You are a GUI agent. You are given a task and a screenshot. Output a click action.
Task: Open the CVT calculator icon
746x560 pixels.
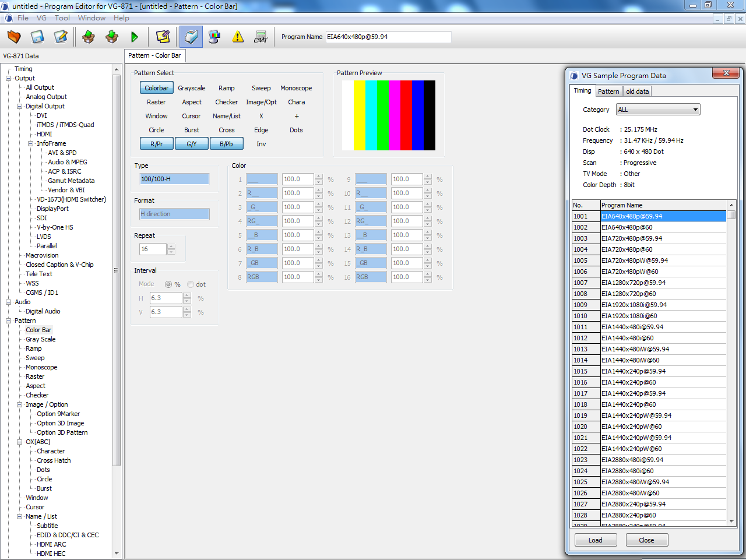(261, 37)
